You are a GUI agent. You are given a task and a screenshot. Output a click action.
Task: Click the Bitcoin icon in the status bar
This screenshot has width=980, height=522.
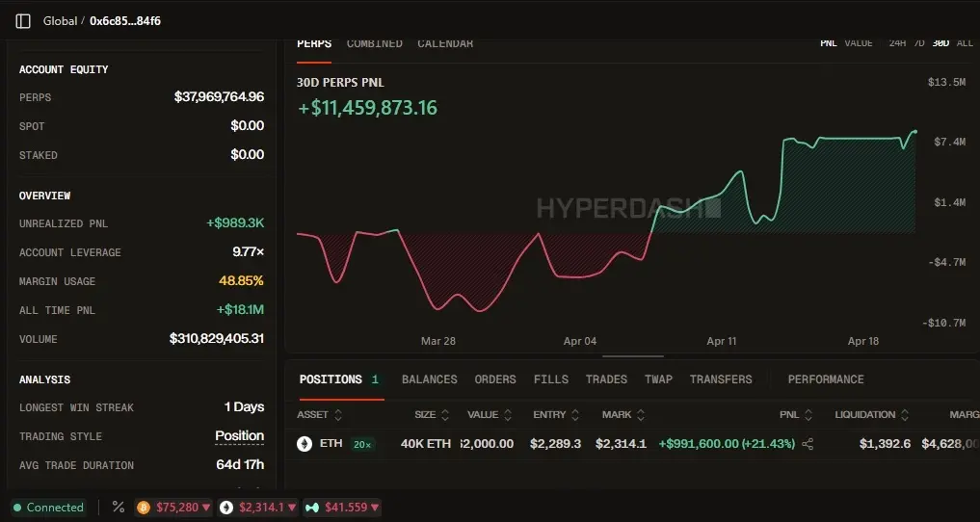[144, 508]
